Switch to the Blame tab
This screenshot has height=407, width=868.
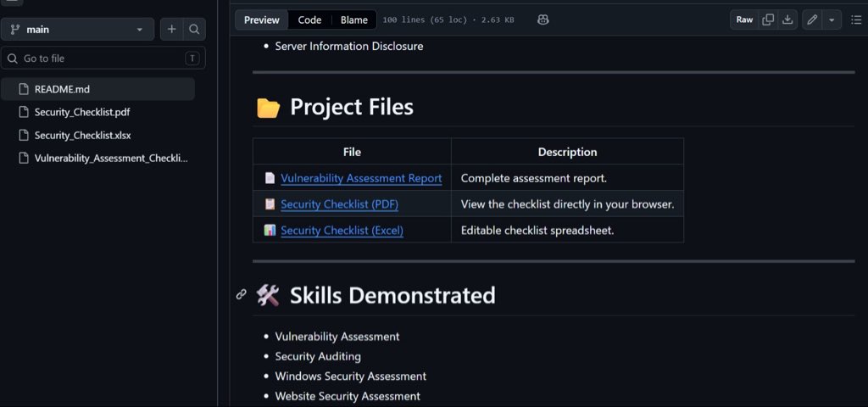[x=353, y=20]
